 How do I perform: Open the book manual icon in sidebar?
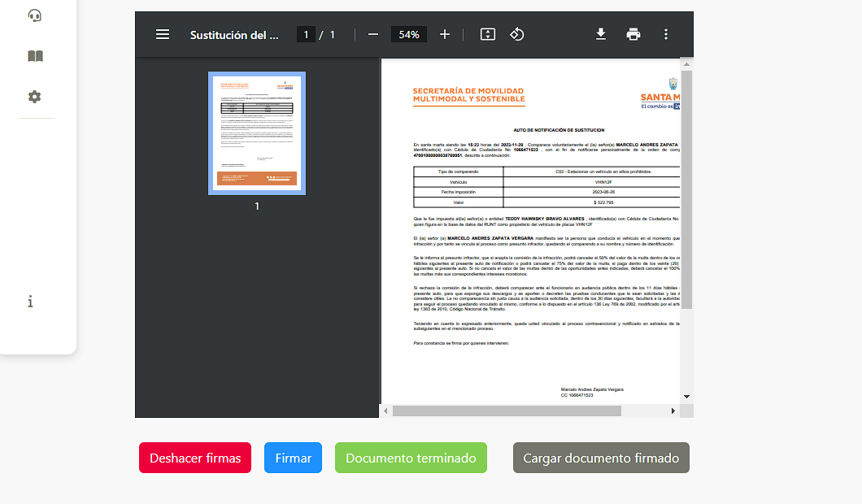[35, 56]
